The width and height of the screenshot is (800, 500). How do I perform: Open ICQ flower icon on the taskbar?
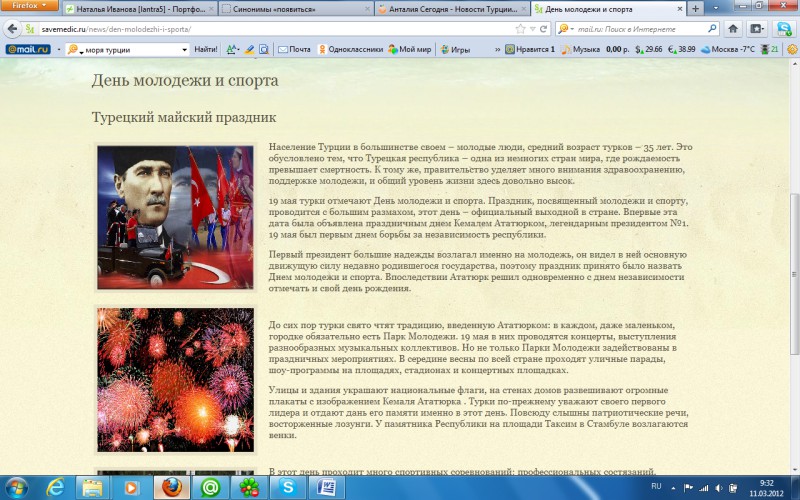pos(249,488)
